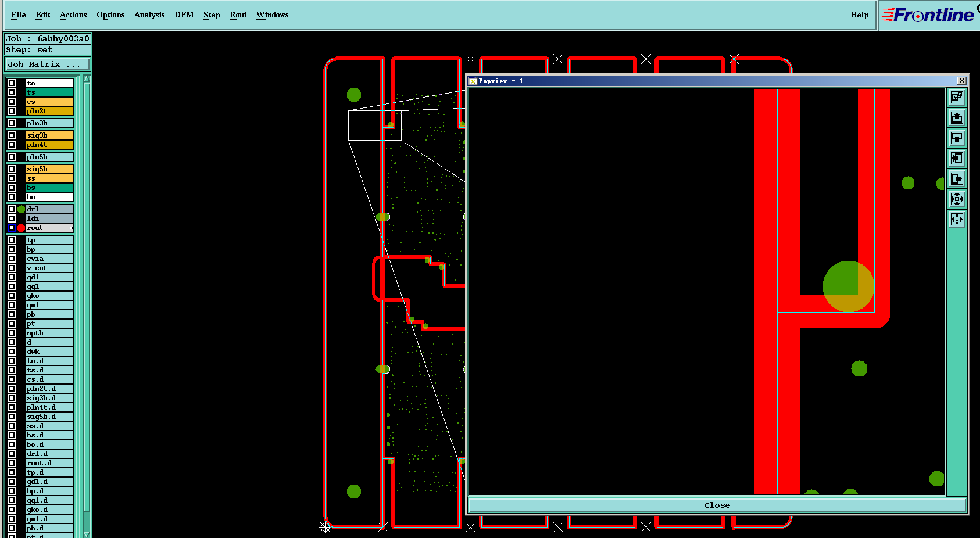
Task: Toggle checkbox for layer drl
Action: [x=12, y=209]
